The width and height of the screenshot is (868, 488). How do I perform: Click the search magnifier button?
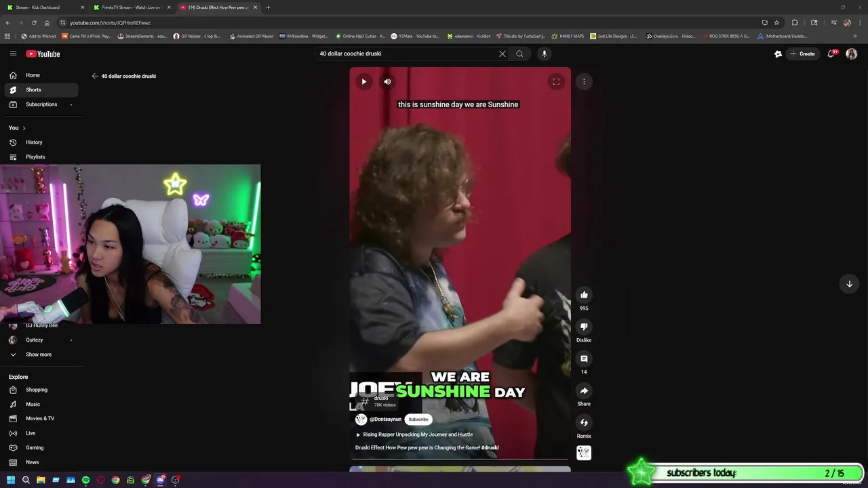pyautogui.click(x=519, y=54)
